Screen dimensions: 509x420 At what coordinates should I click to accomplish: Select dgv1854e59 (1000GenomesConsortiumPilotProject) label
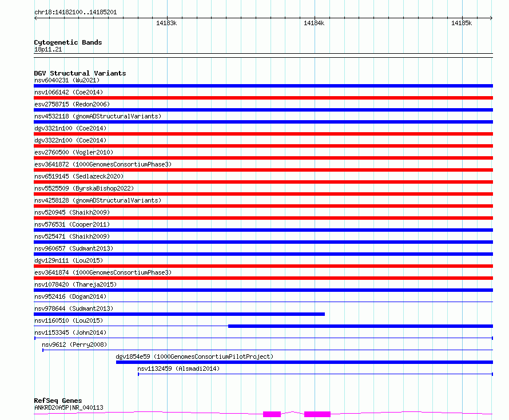194,356
